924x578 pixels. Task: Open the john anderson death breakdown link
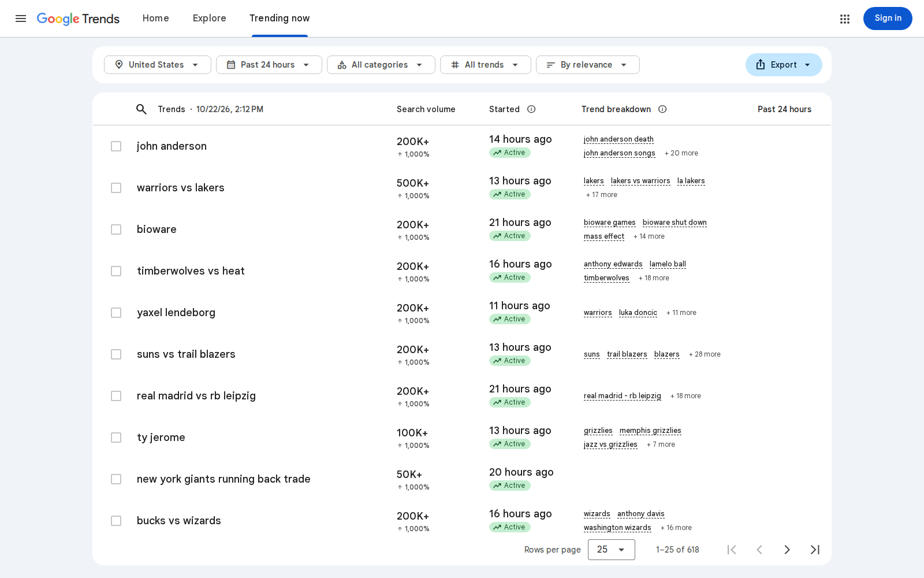pos(619,139)
